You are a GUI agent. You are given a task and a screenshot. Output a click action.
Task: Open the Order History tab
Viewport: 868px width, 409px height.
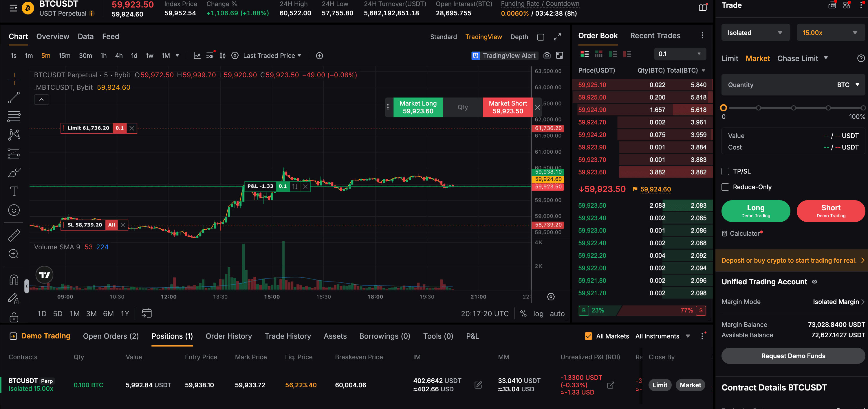228,336
